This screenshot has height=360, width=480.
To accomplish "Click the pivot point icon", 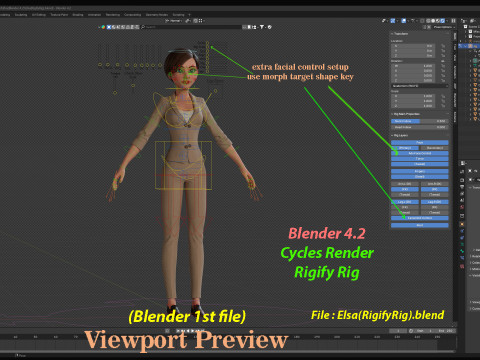I will point(188,21).
